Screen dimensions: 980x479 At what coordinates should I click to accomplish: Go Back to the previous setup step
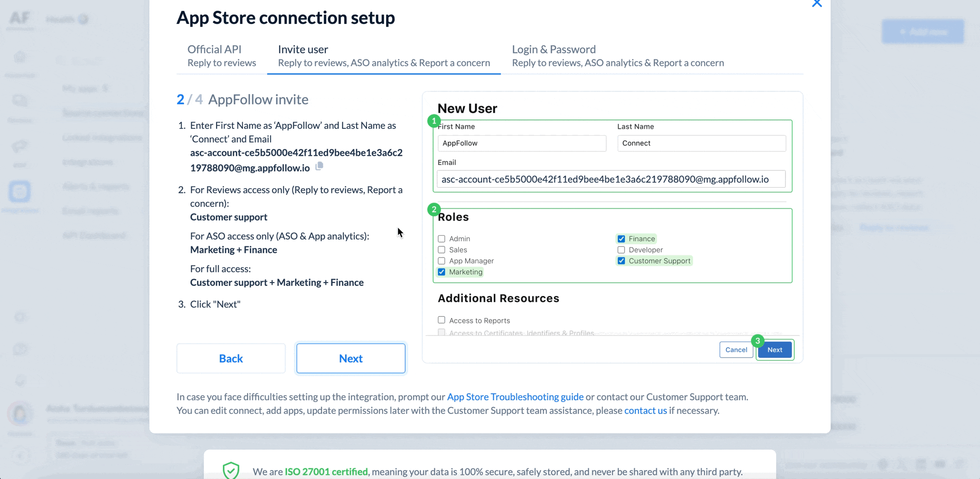point(231,359)
